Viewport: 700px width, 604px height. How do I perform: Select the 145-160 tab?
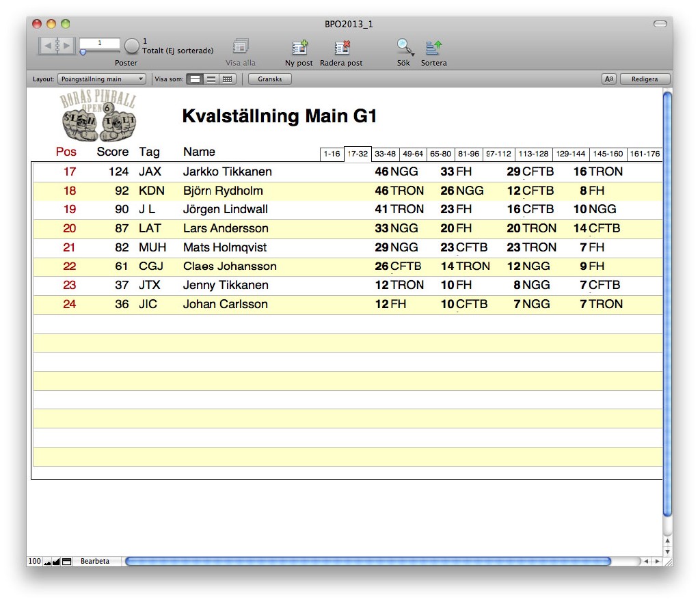tap(608, 154)
